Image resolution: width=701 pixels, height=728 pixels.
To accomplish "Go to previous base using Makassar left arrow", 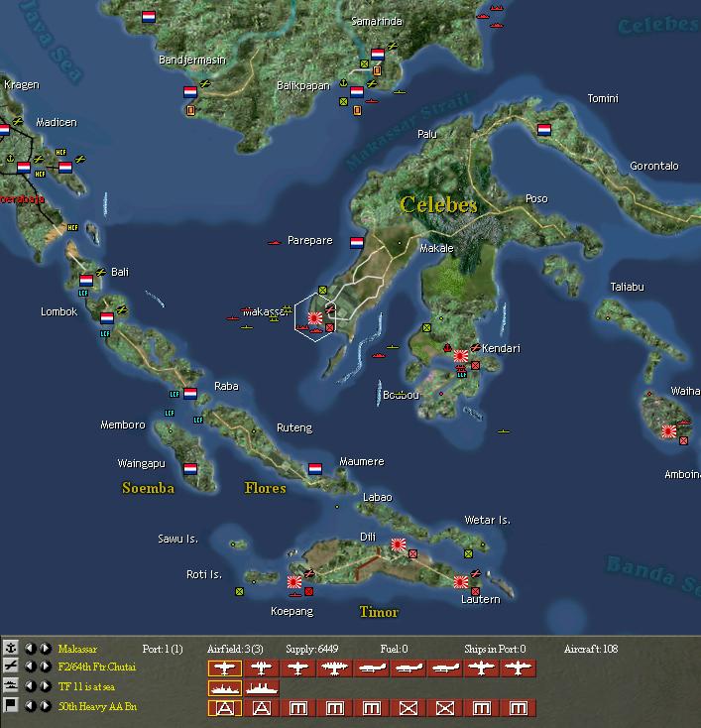I will (x=31, y=648).
